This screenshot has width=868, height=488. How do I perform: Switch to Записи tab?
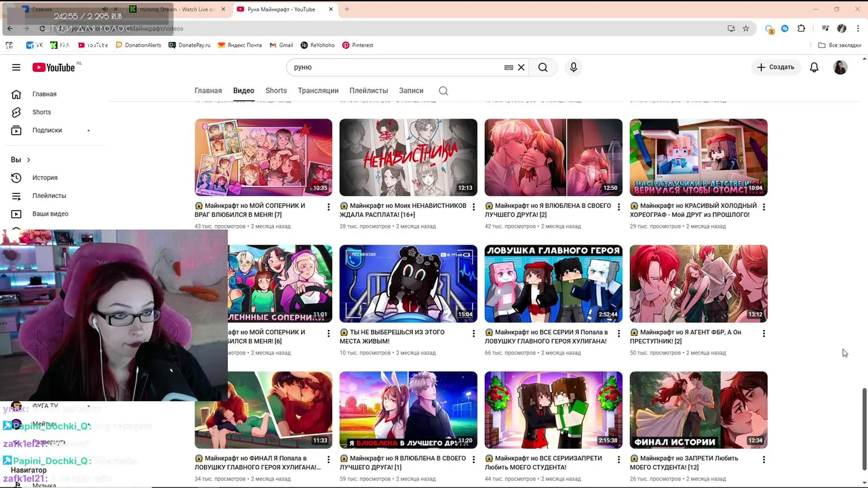(411, 91)
